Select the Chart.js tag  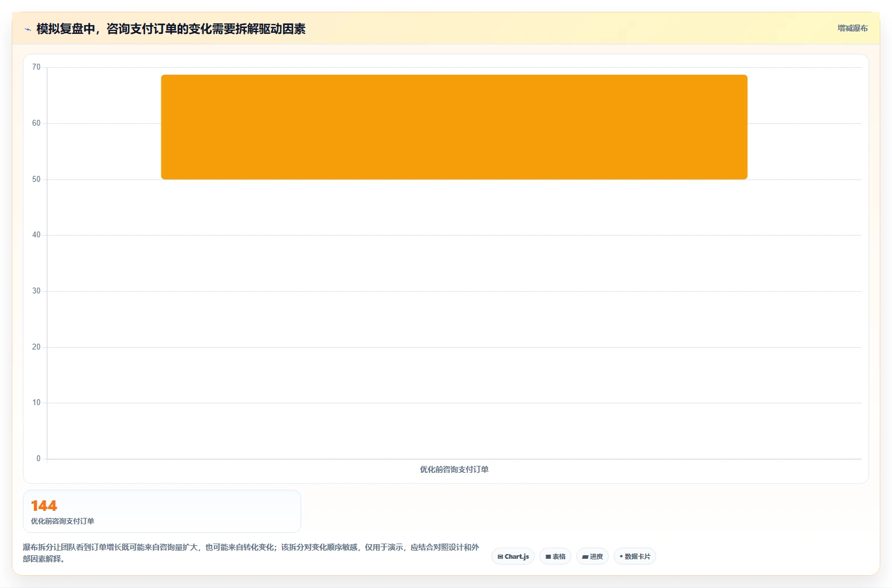click(513, 556)
